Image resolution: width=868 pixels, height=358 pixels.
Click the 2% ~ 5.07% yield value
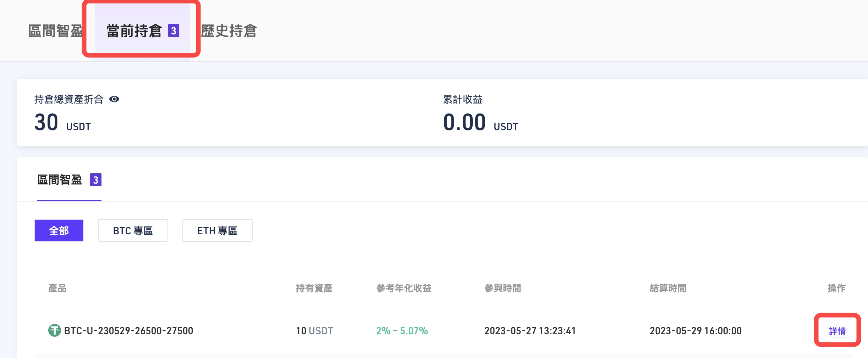pos(402,331)
